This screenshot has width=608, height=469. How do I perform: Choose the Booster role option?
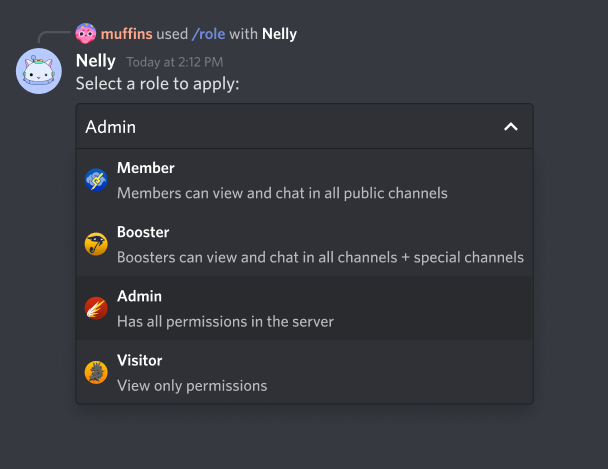point(143,232)
